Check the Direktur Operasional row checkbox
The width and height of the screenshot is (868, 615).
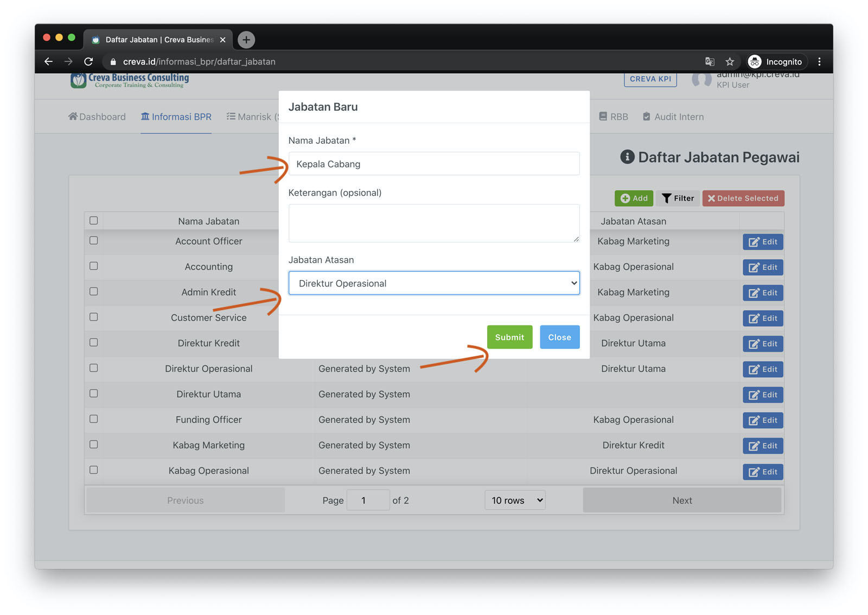coord(94,368)
